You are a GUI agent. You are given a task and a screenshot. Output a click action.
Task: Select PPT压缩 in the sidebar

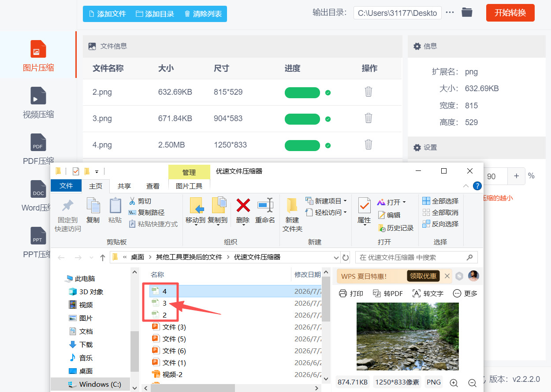point(37,242)
